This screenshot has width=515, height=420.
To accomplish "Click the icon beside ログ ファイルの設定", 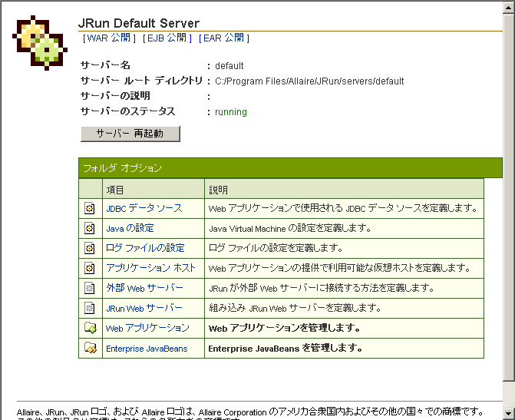I will click(x=89, y=248).
